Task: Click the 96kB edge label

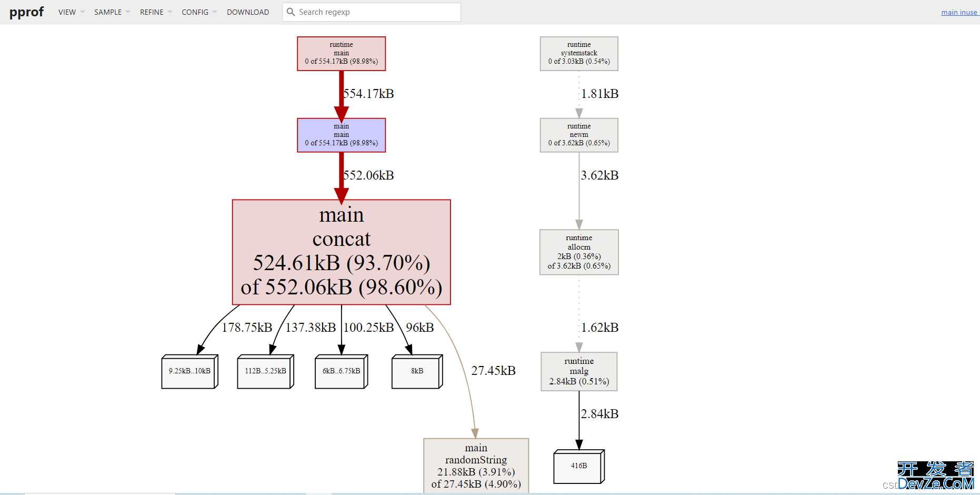Action: [420, 328]
